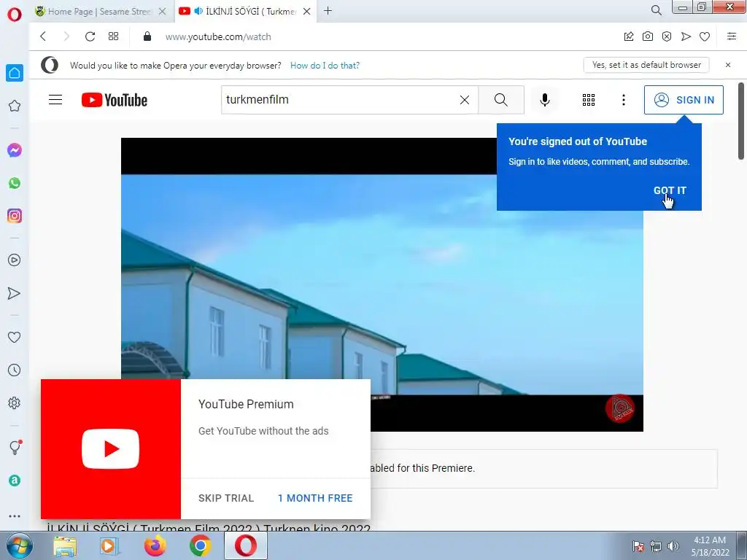Dismiss the tooltip with GOT IT
747x560 pixels.
pos(670,190)
